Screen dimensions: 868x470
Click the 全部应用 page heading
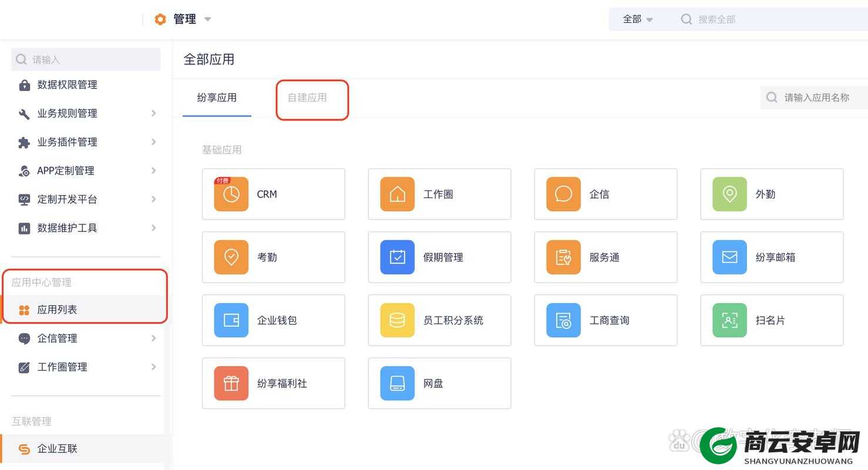(209, 59)
